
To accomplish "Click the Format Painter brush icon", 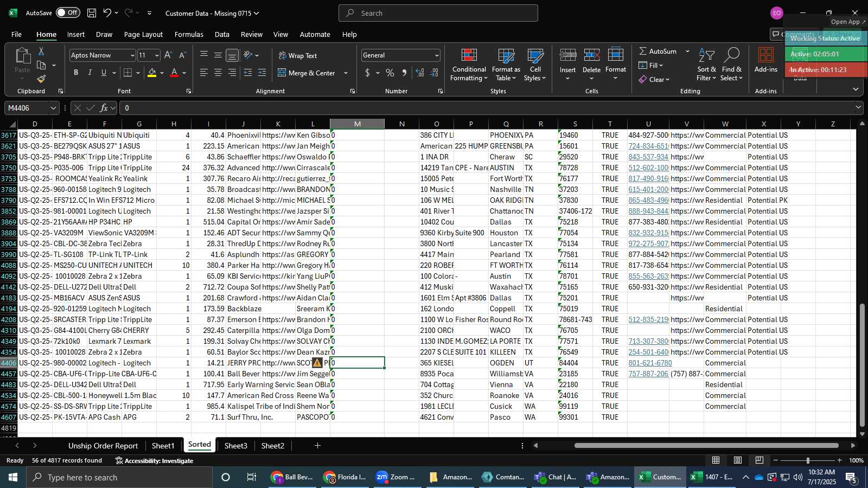I will (x=41, y=79).
